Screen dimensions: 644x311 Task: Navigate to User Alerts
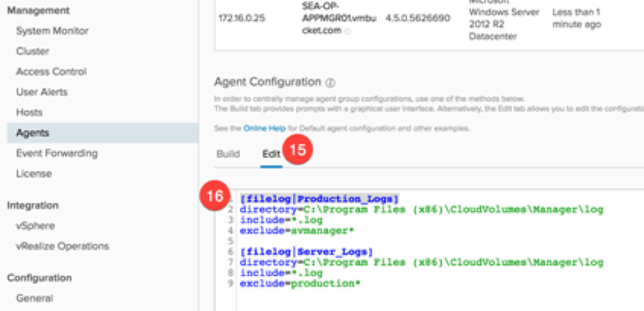coord(42,92)
